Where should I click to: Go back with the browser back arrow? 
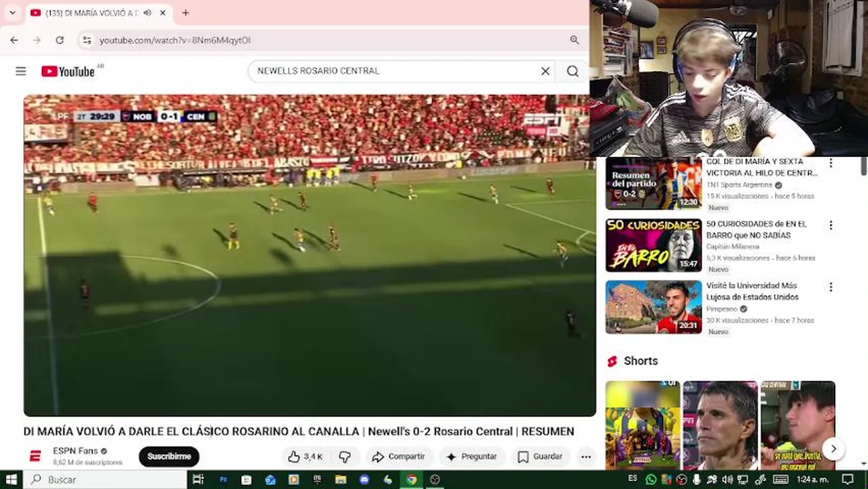click(x=14, y=40)
